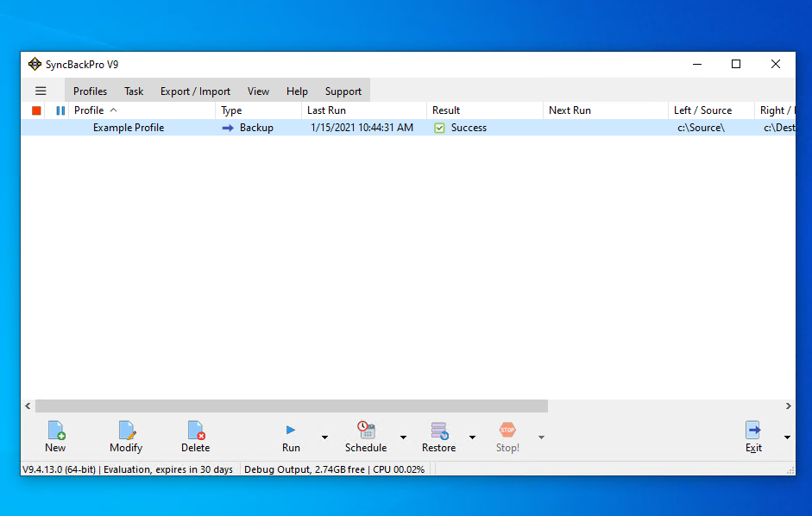
Task: Sort by the Profile column header
Action: [142, 110]
